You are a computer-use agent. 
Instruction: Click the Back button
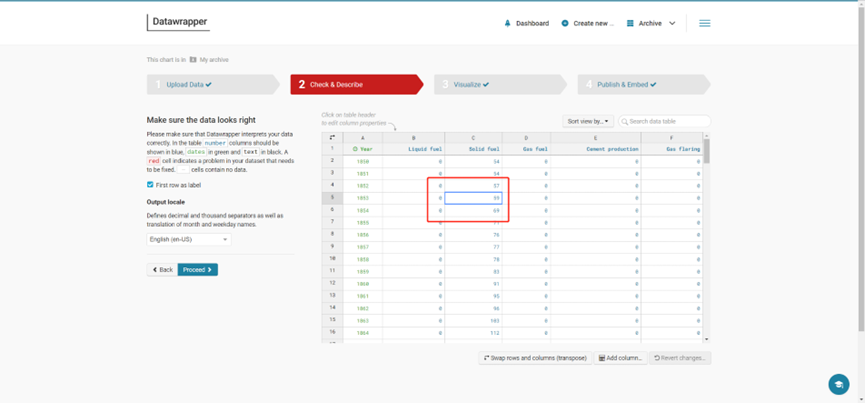click(x=162, y=270)
